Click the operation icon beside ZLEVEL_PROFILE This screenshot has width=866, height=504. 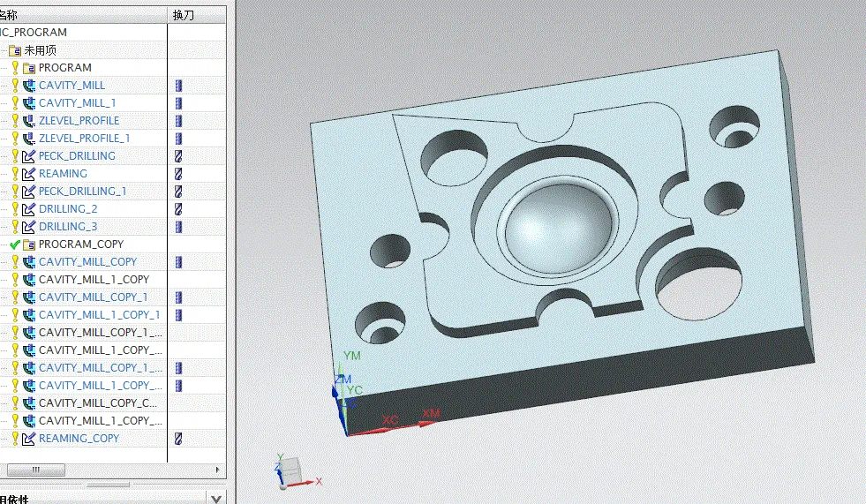[x=29, y=122]
